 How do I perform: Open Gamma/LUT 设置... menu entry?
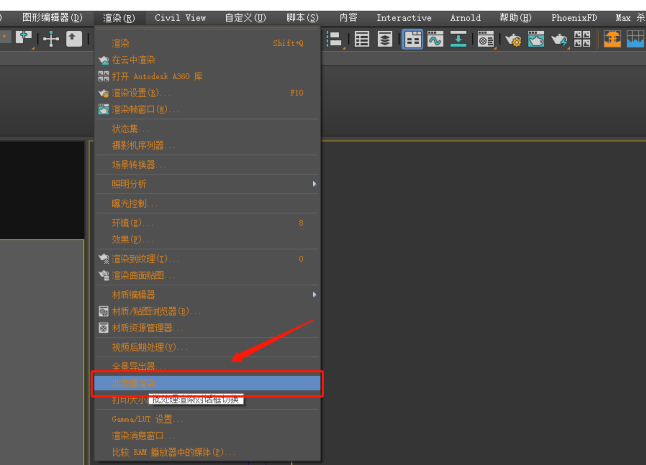208,419
